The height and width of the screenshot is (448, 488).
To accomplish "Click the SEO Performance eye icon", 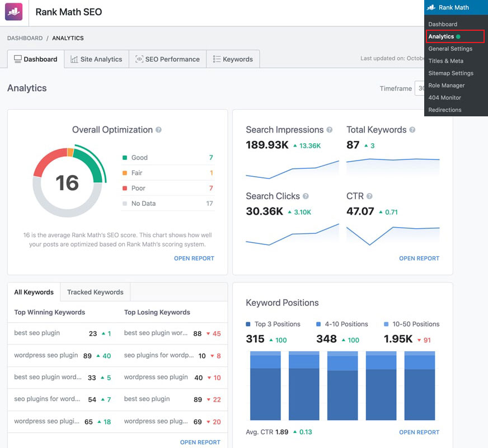I will (139, 59).
